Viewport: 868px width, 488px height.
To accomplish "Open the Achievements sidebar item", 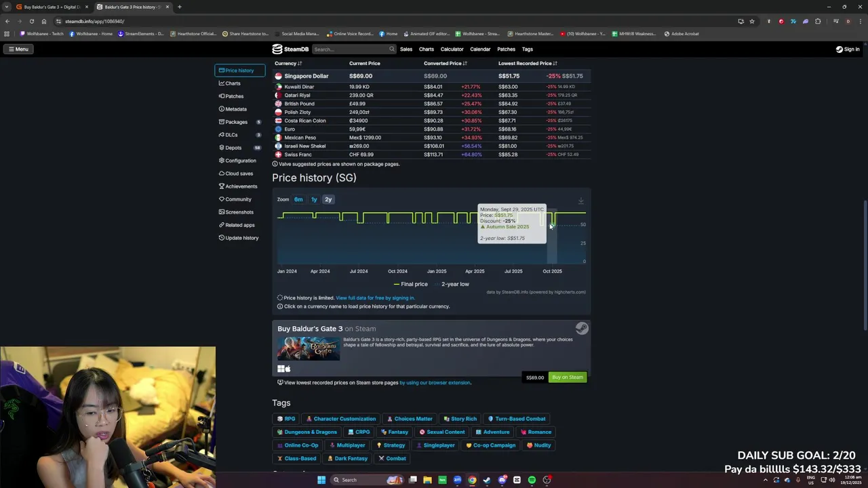I will click(x=237, y=186).
